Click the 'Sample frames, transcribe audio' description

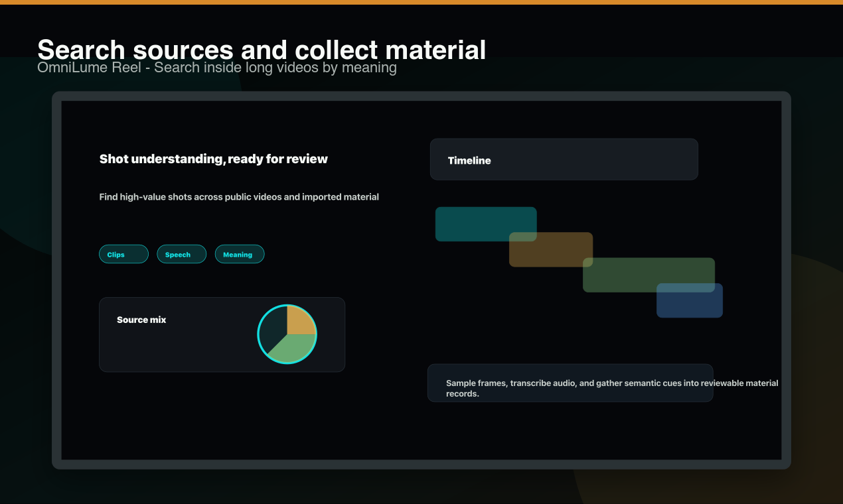pyautogui.click(x=612, y=388)
